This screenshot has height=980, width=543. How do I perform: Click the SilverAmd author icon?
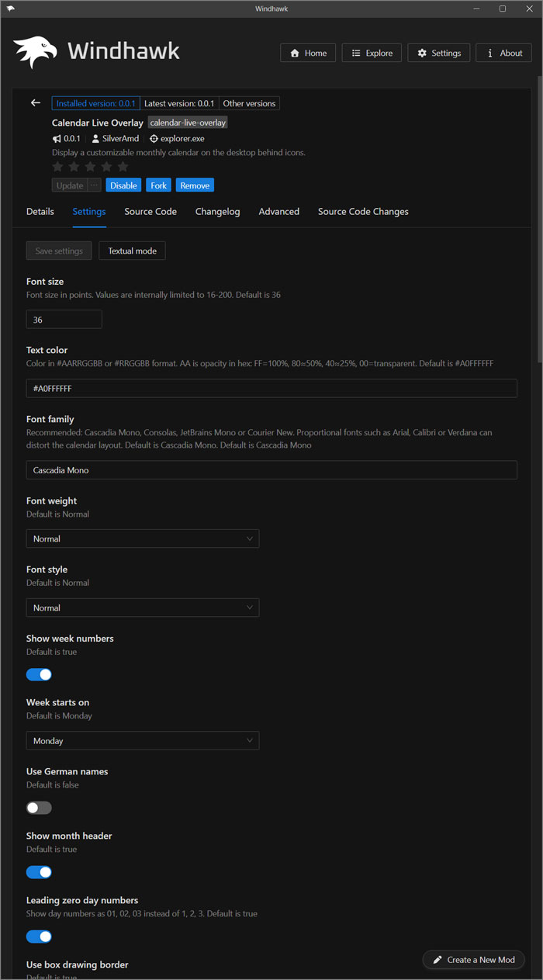[95, 139]
